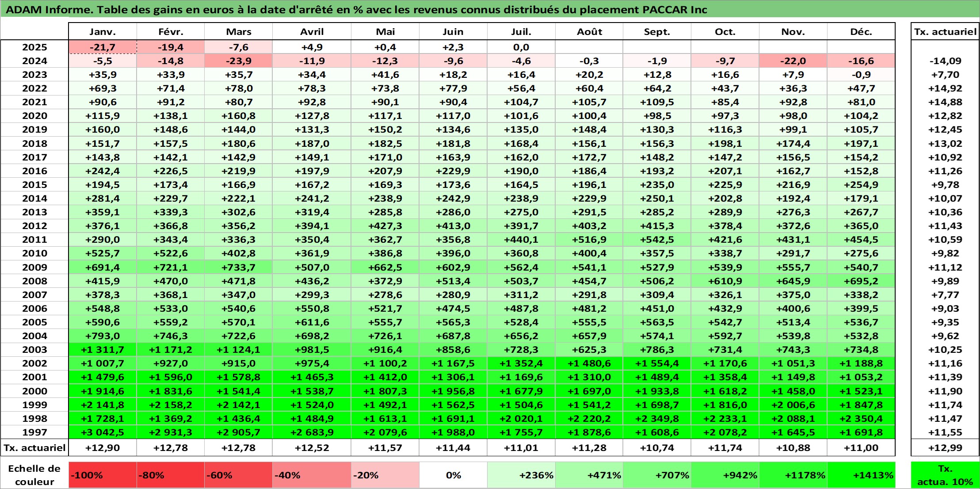Select the 0% white scale cell
The width and height of the screenshot is (980, 489).
pos(453,475)
